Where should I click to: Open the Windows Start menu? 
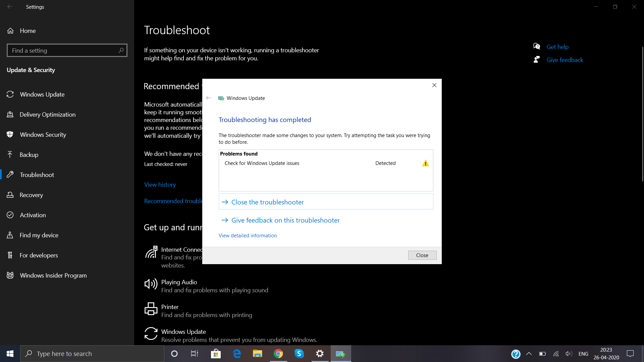coord(10,354)
